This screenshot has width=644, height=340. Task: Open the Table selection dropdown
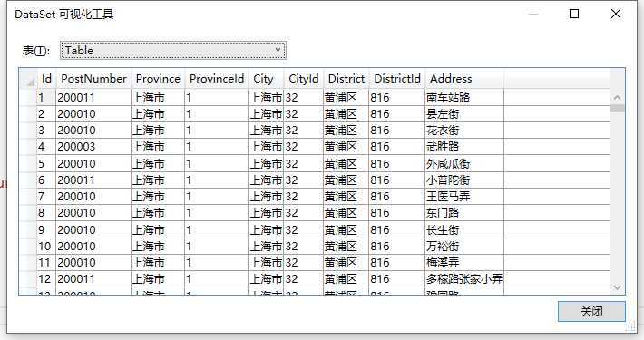172,51
